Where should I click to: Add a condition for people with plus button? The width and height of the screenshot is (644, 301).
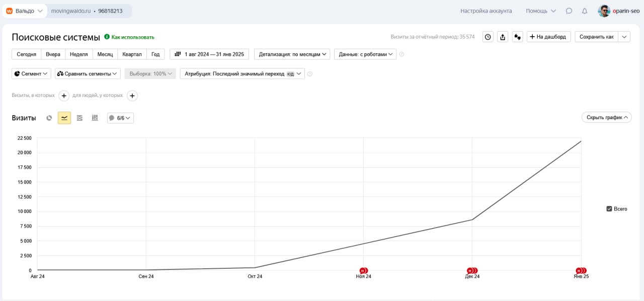pyautogui.click(x=132, y=95)
